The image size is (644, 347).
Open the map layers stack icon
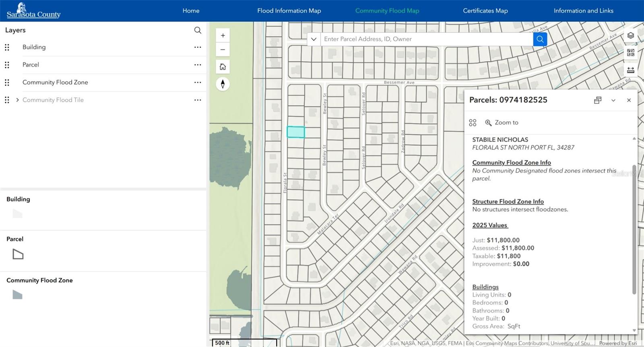point(630,35)
